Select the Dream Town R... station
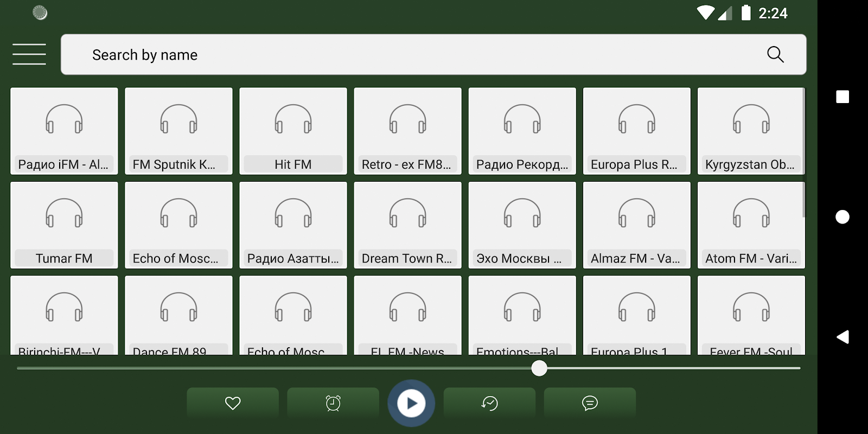Viewport: 868px width, 434px height. click(407, 225)
